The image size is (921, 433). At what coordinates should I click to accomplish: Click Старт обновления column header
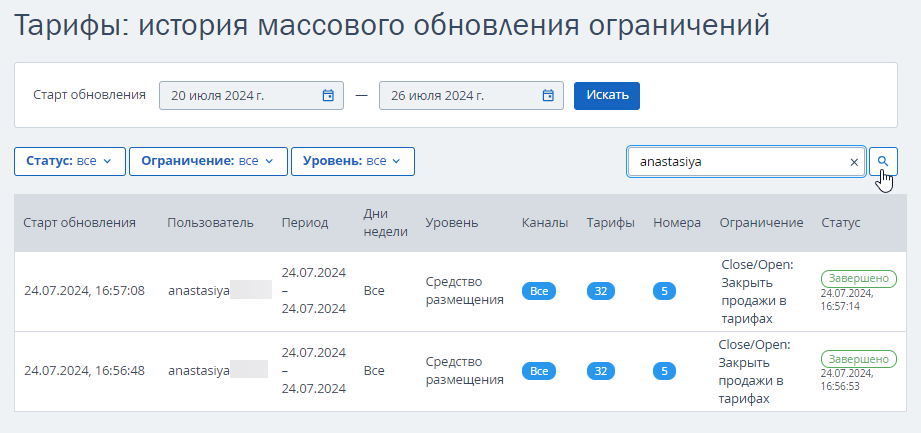click(x=80, y=223)
